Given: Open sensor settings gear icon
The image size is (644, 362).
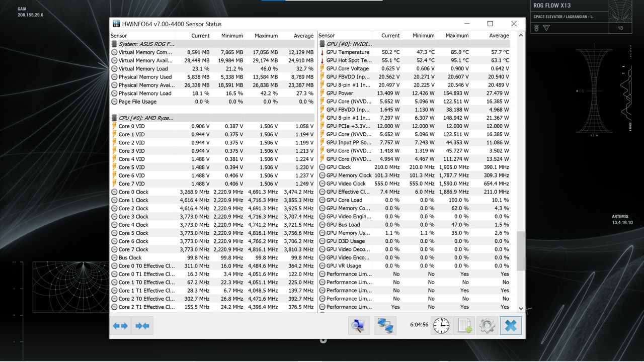Looking at the screenshot, I should pyautogui.click(x=487, y=326).
